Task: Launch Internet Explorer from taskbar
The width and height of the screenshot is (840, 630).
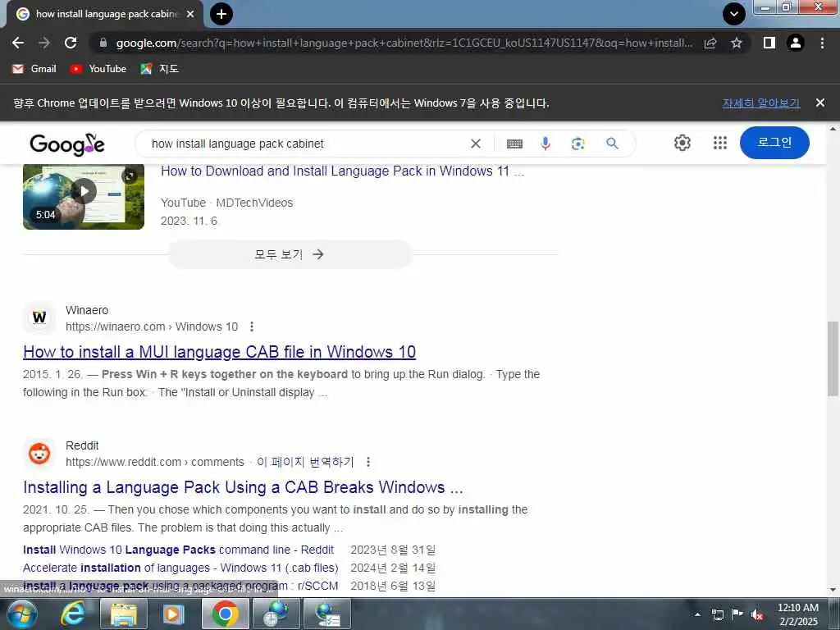Action: 72,614
